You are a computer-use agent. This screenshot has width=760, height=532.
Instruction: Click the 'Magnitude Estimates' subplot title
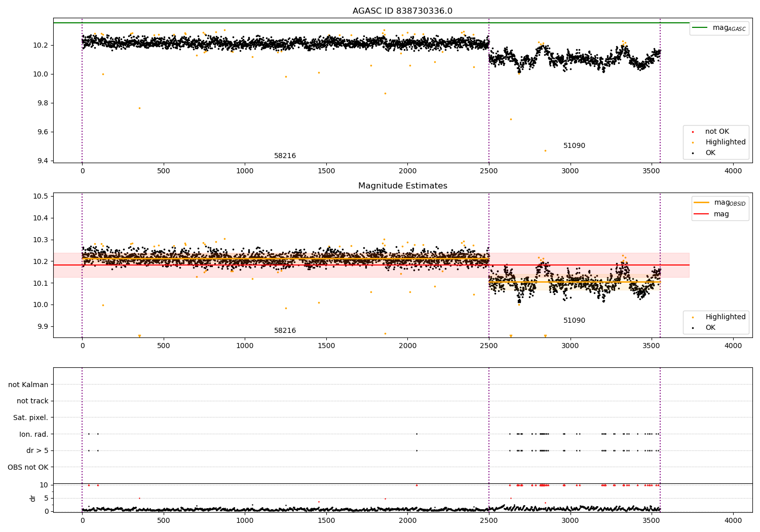(402, 186)
